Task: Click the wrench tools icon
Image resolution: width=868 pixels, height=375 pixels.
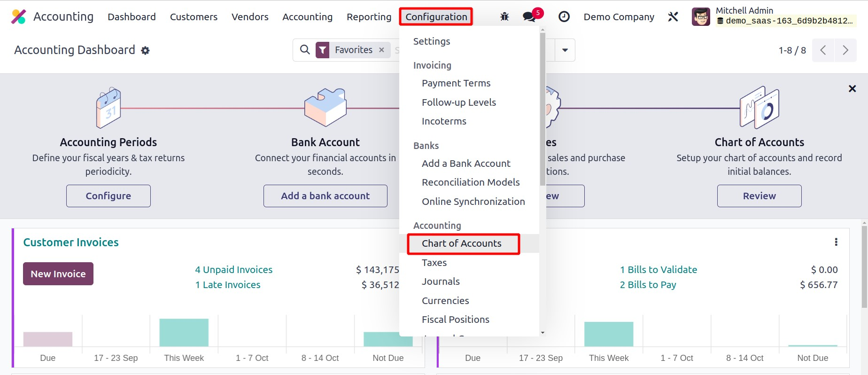Action: coord(673,17)
